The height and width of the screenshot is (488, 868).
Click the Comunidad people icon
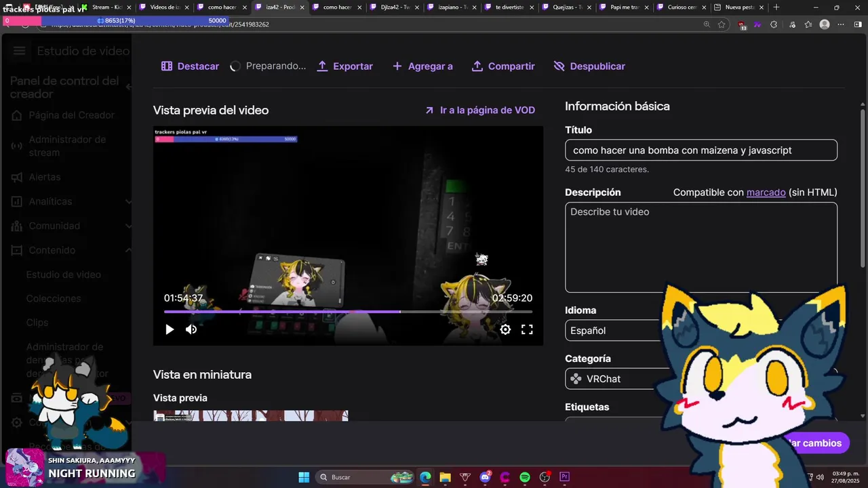pos(17,226)
